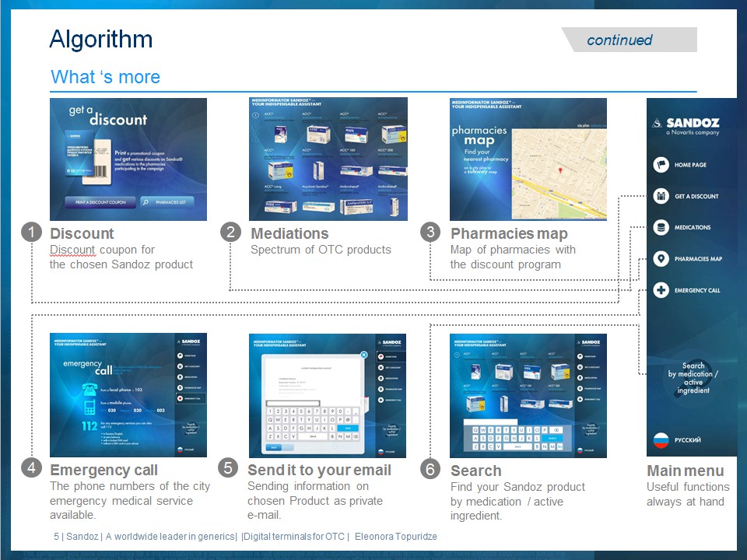Click the 'Emergency call' heading text
The image size is (747, 560).
(x=103, y=470)
